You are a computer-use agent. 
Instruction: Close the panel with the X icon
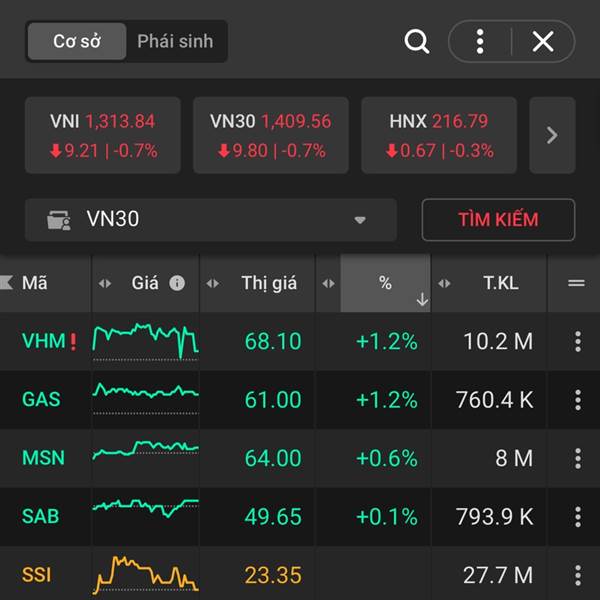pyautogui.click(x=543, y=42)
